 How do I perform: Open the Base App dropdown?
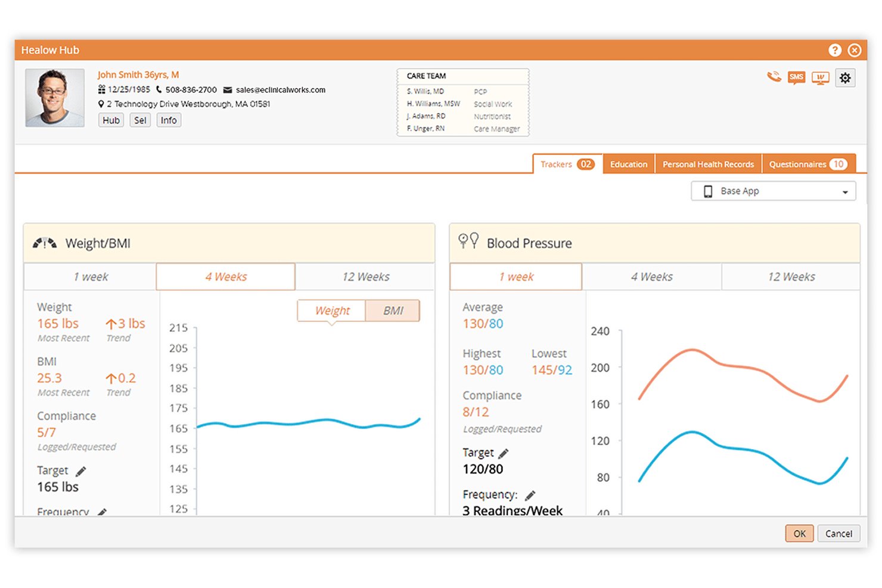[774, 191]
